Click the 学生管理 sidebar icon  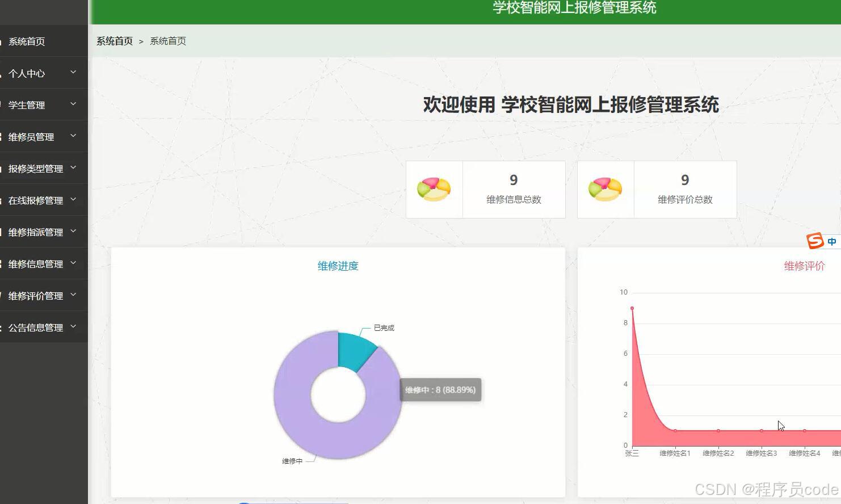pyautogui.click(x=2, y=104)
